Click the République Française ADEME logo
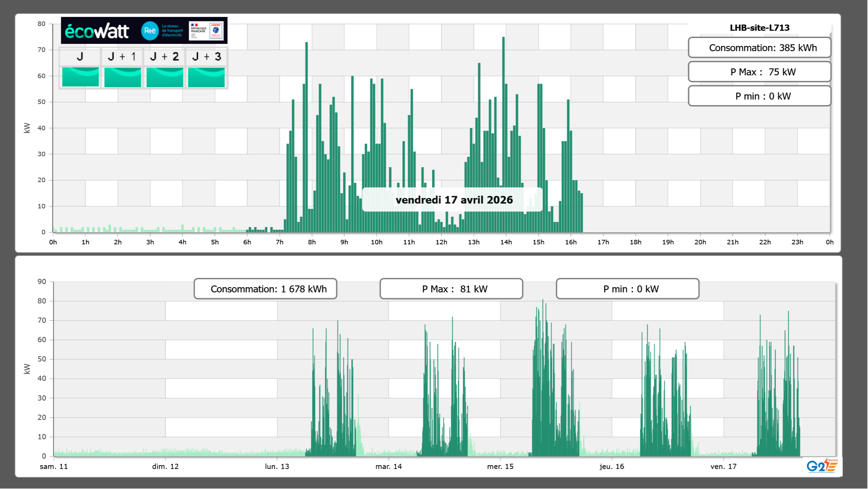 click(x=206, y=31)
